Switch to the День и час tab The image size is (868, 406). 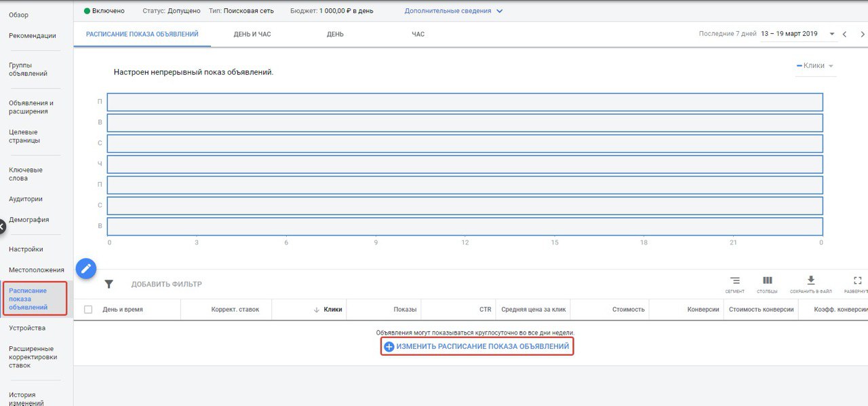tap(252, 34)
